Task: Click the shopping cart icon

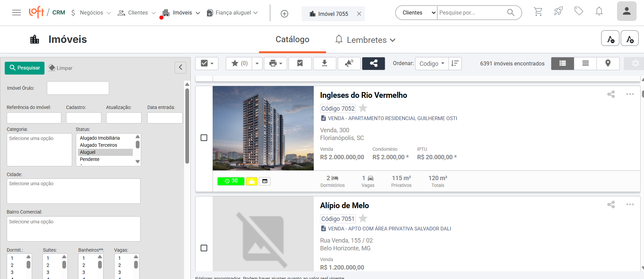Action: (538, 12)
